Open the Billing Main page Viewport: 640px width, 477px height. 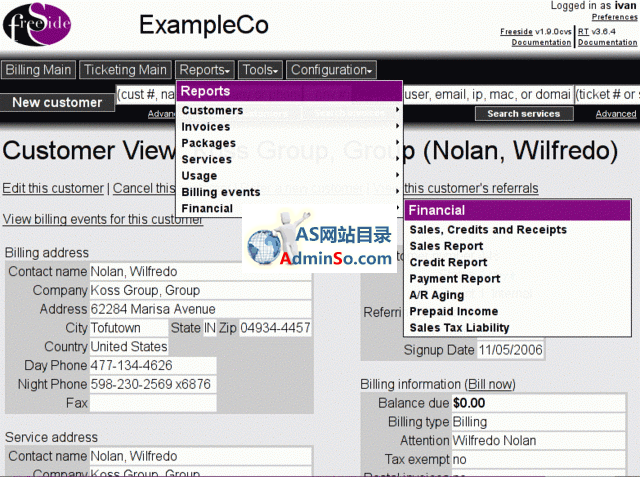[38, 70]
